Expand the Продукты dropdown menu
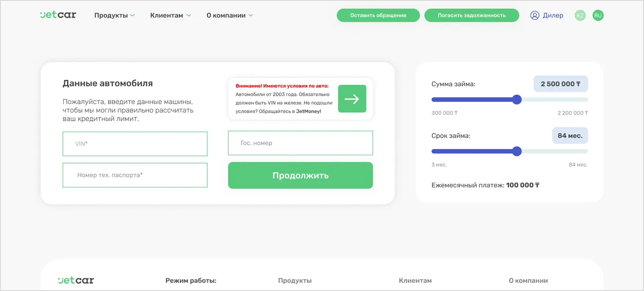 tap(114, 15)
